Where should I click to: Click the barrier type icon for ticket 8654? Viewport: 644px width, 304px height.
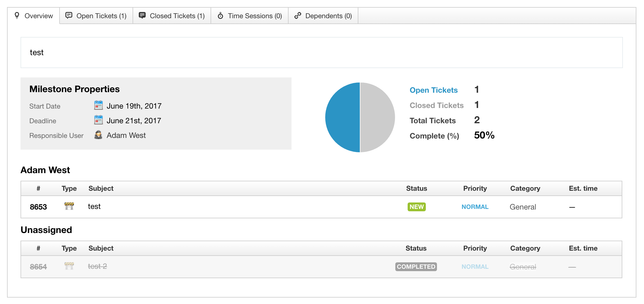(69, 266)
